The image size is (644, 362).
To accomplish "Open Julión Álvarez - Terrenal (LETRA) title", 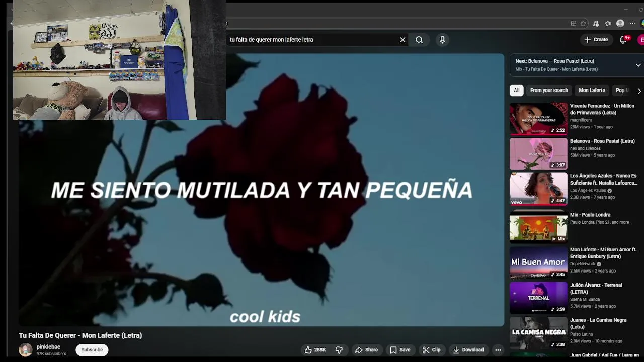I will [596, 288].
